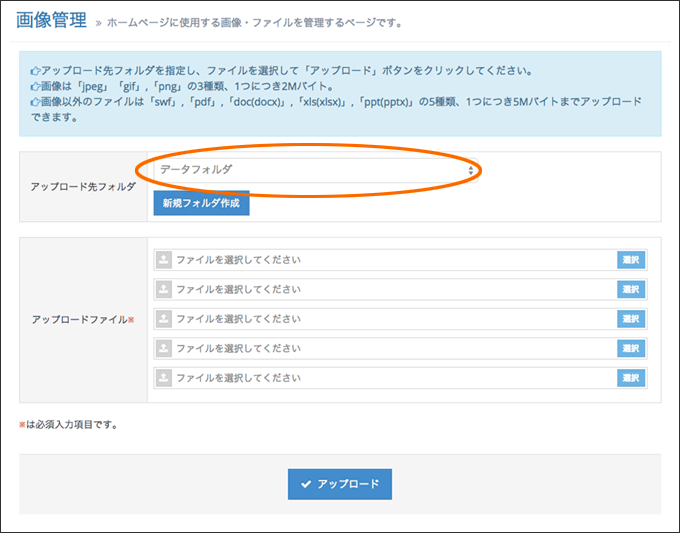Click the pointing hand icon beside the first instruction line
Image resolution: width=680 pixels, height=533 pixels.
click(35, 71)
